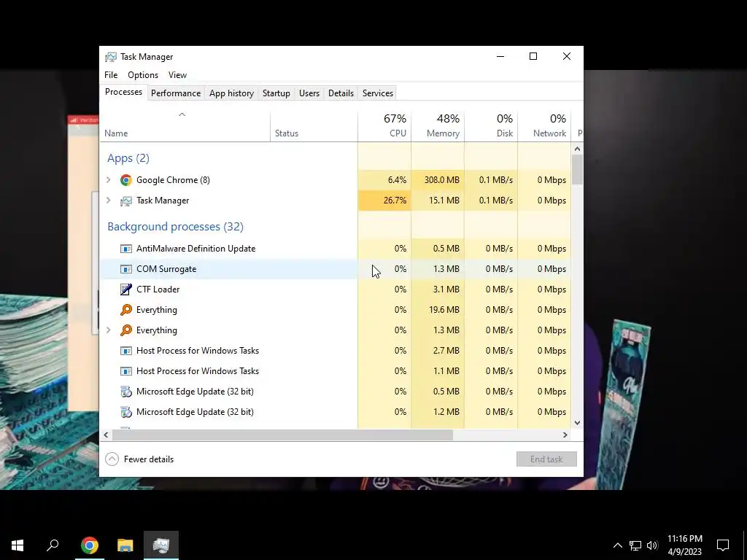Minimize the Task Manager window

[x=500, y=57]
